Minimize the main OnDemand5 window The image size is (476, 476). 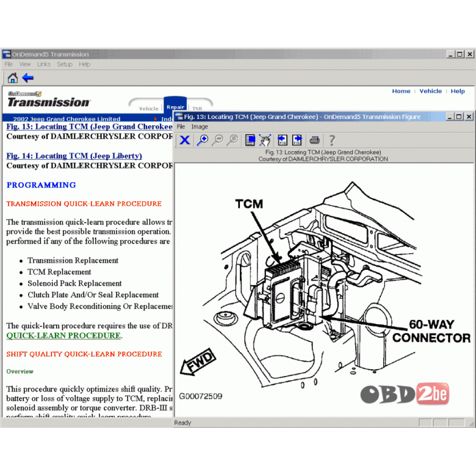click(450, 54)
